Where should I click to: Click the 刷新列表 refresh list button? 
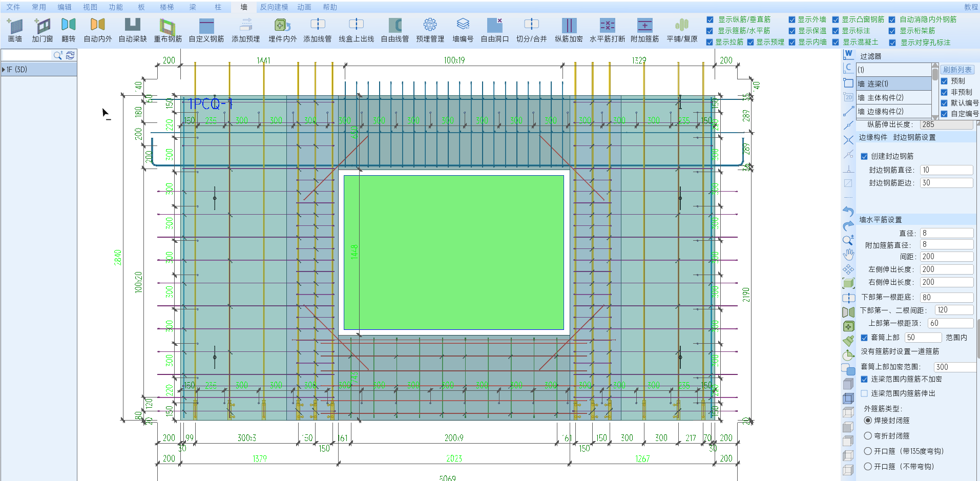(x=957, y=70)
